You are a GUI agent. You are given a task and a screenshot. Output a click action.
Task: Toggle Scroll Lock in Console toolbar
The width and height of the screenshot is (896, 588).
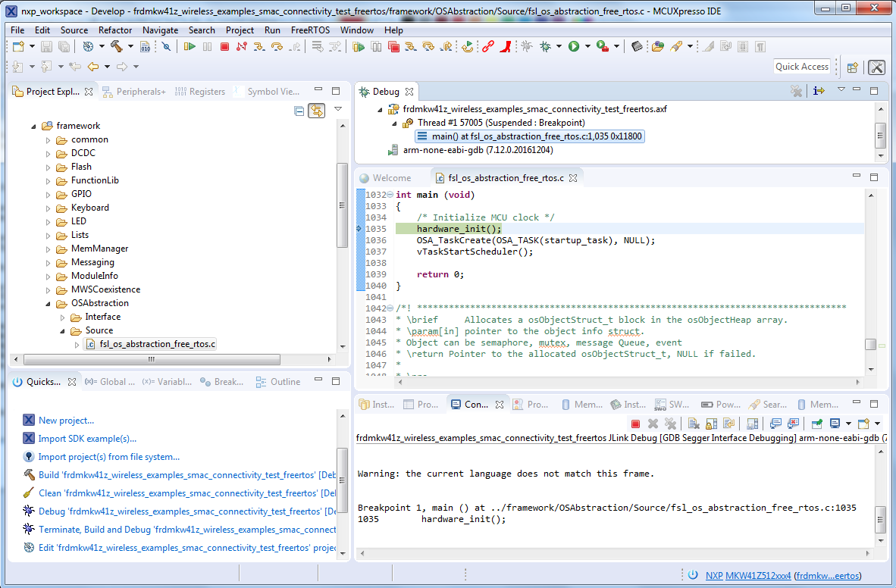tap(712, 424)
